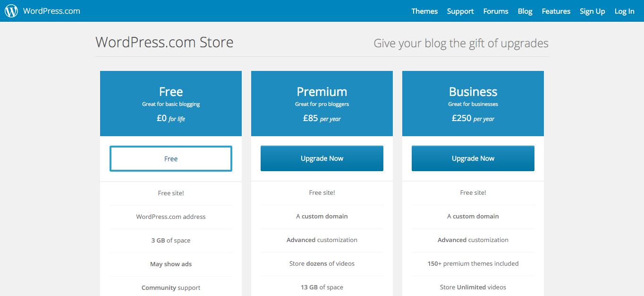The width and height of the screenshot is (644, 296).
Task: Click the A custom domain feature under Premium
Action: pyautogui.click(x=322, y=216)
